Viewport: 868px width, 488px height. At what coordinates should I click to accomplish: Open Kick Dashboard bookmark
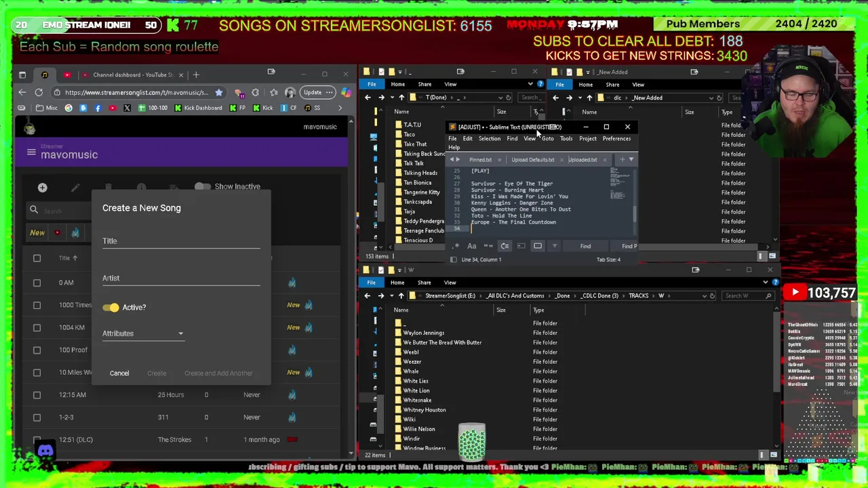click(198, 108)
